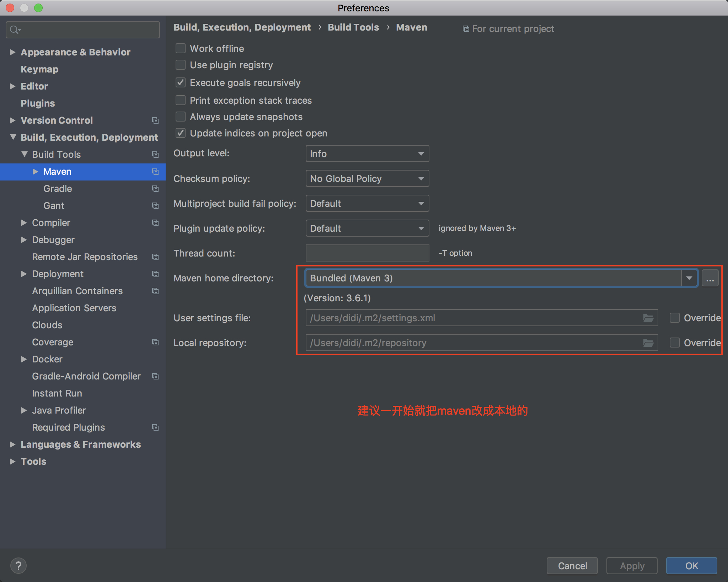Click search magnifier icon in settings search
This screenshot has height=582, width=728.
15,30
